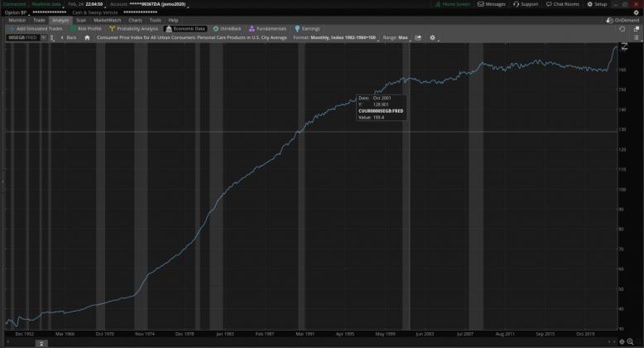Open Support headset link

525,4
